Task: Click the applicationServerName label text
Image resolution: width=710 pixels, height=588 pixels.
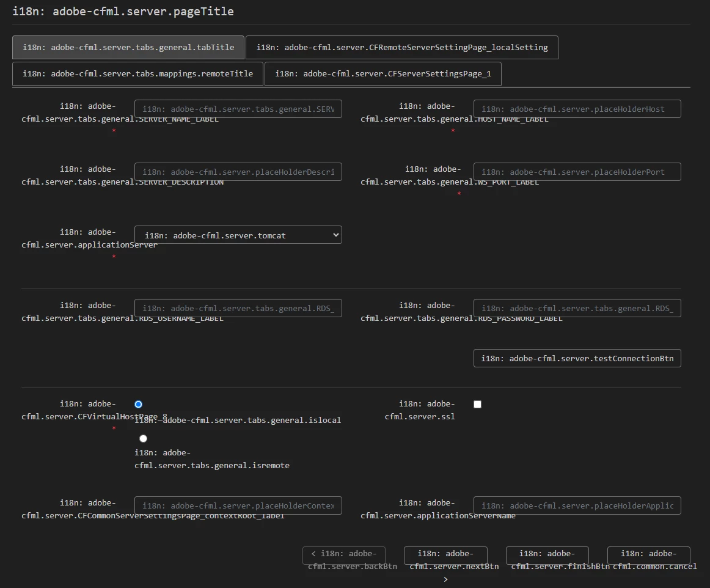Action: pyautogui.click(x=438, y=510)
